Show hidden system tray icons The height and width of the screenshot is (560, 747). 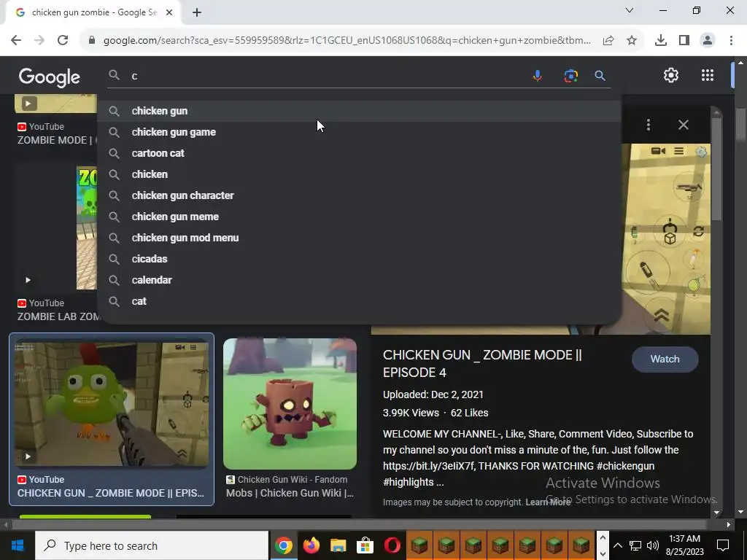pyautogui.click(x=617, y=545)
